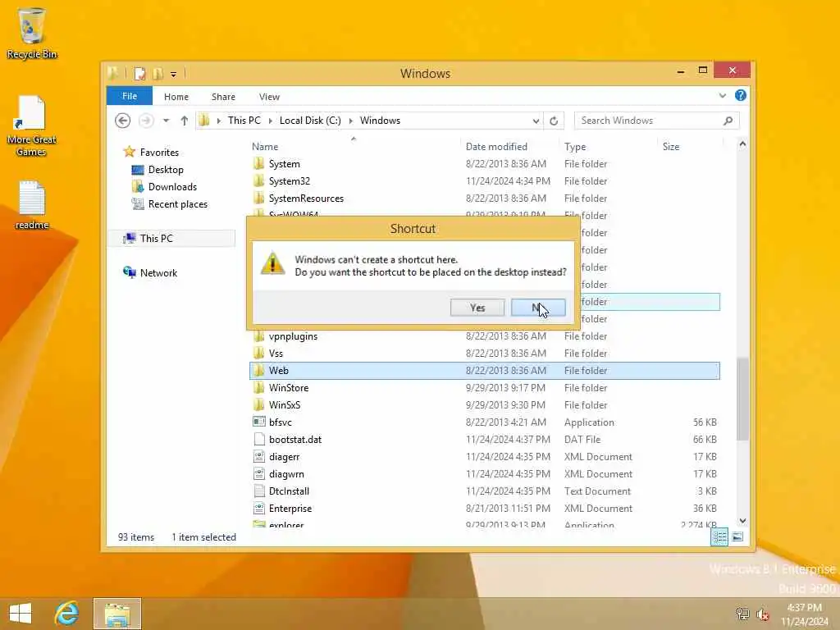Open the recent locations dropdown arrow
The height and width of the screenshot is (630, 840).
click(166, 121)
